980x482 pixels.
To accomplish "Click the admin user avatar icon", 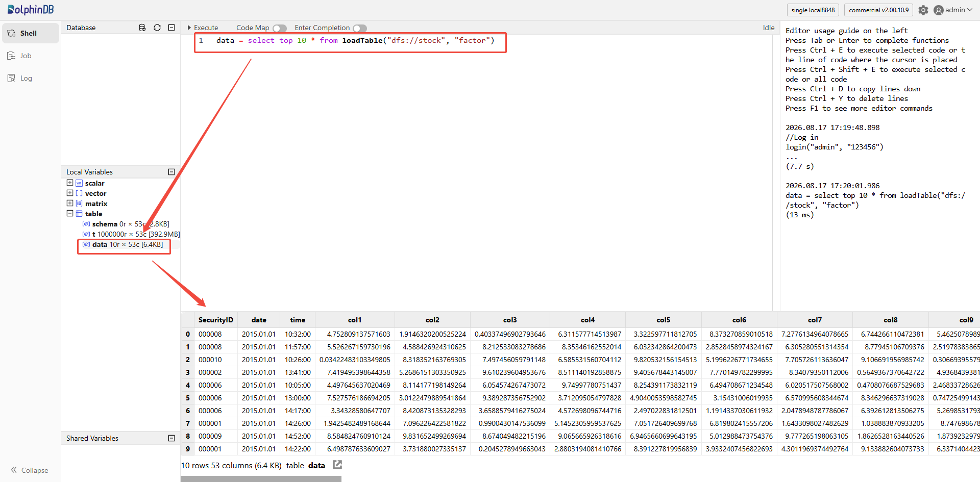I will pyautogui.click(x=938, y=10).
